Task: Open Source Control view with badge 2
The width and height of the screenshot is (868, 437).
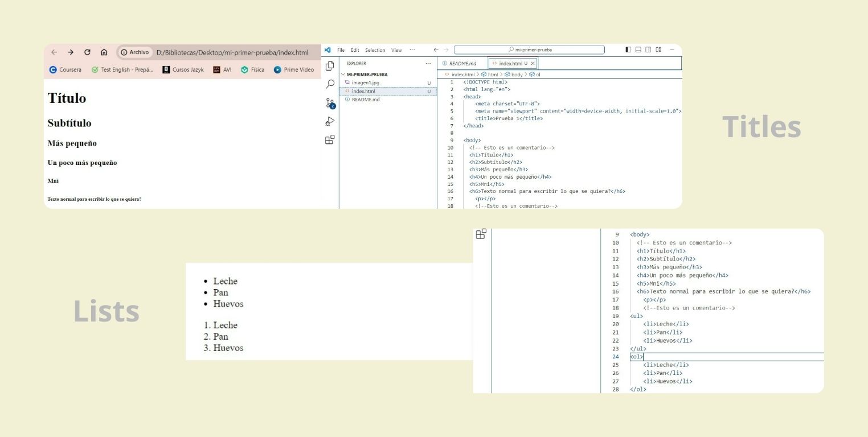Action: (x=330, y=103)
